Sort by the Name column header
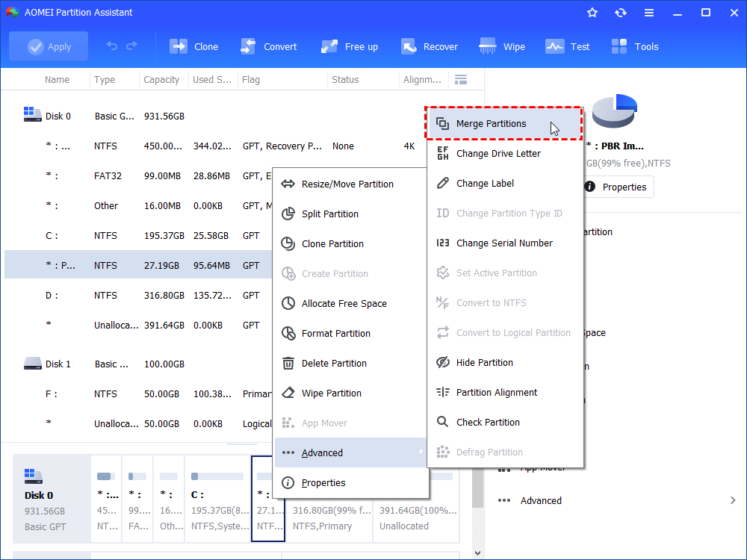This screenshot has width=747, height=560. click(x=57, y=80)
